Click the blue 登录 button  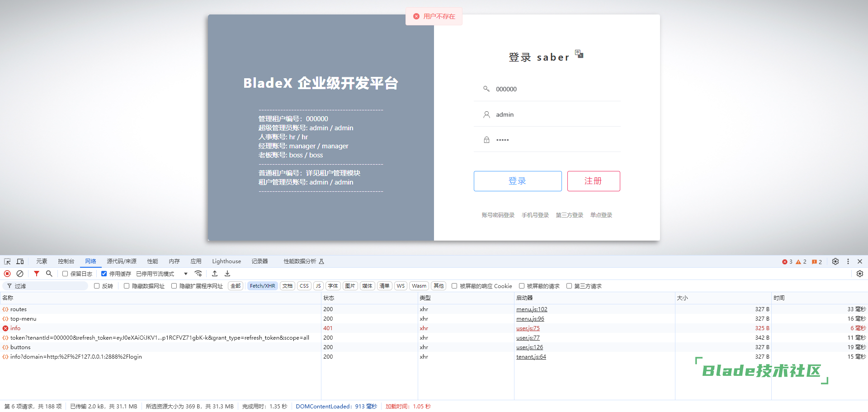click(518, 181)
